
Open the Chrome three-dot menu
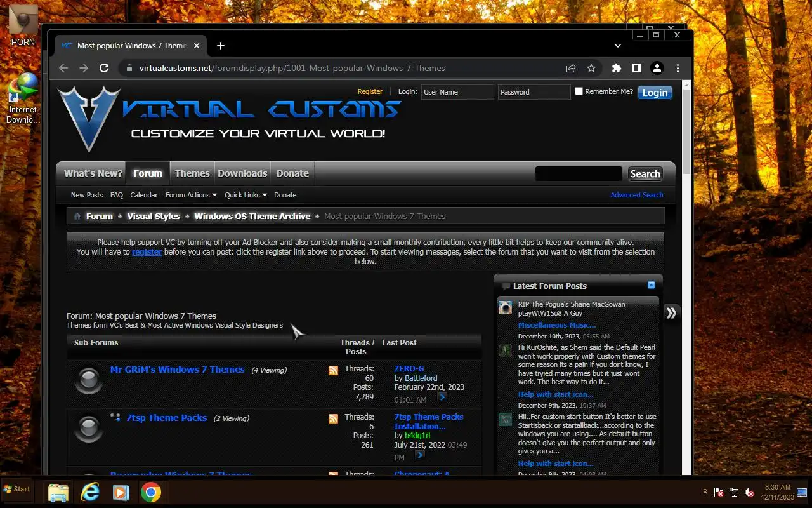(678, 68)
